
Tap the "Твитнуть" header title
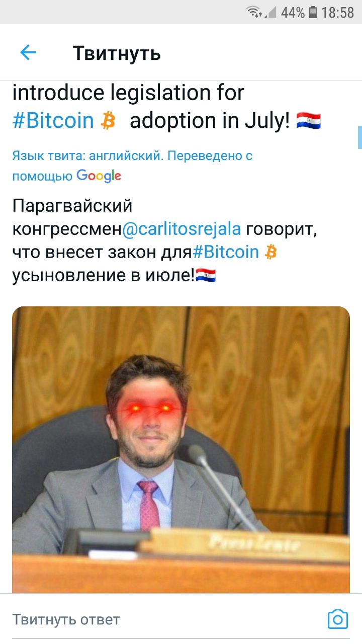point(117,52)
